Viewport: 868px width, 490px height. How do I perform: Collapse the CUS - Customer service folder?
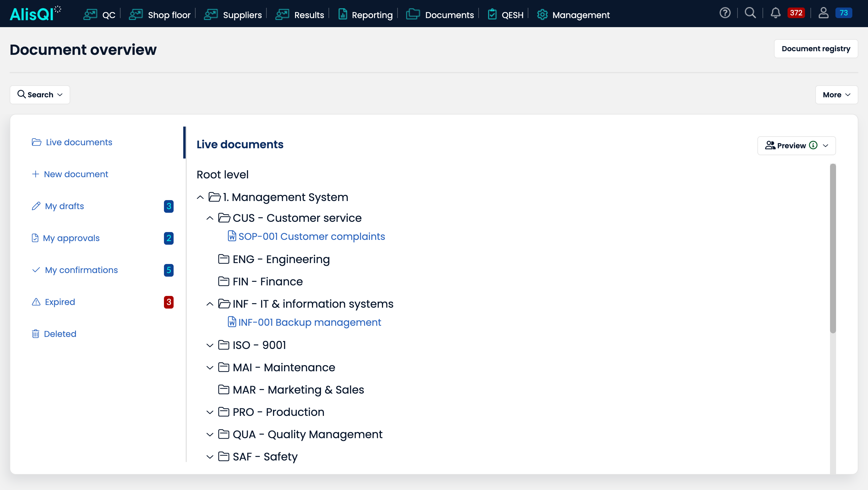click(209, 218)
